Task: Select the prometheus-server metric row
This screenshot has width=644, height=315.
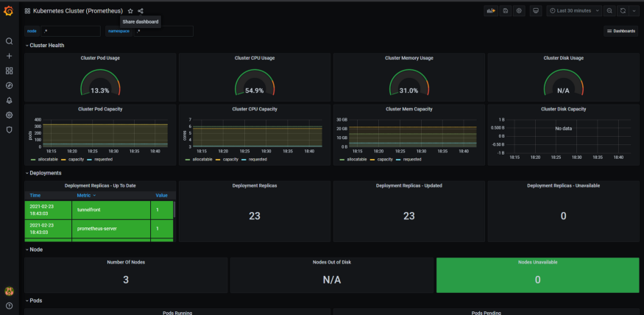Action: coord(99,229)
